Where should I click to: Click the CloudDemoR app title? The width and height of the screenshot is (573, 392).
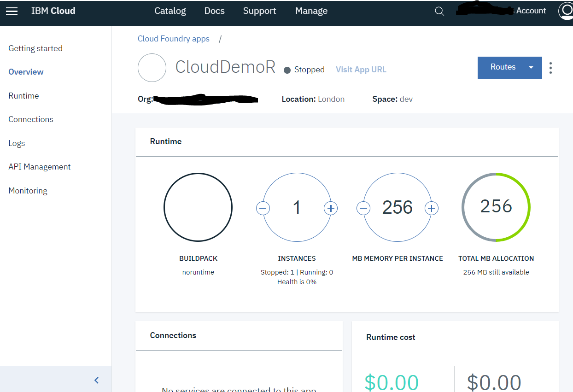(225, 67)
